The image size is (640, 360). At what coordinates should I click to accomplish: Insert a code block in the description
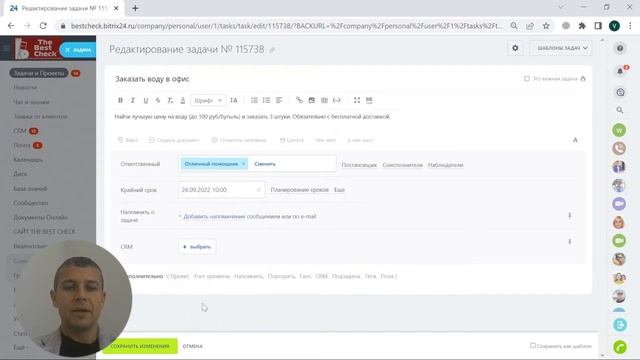coord(337,100)
